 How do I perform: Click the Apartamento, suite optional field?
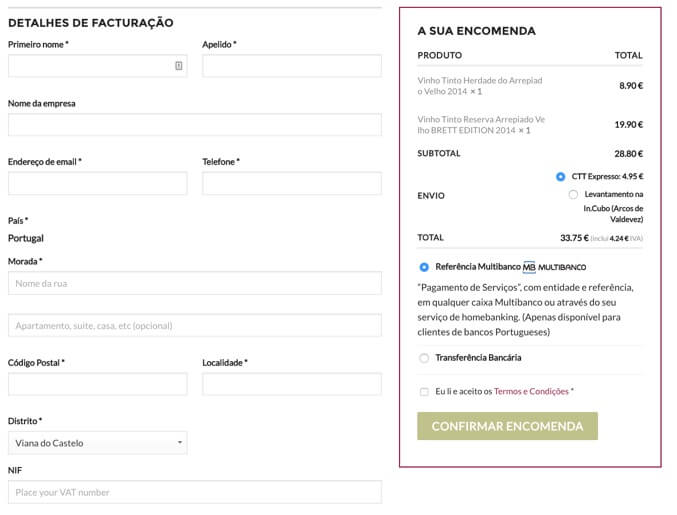[x=194, y=326]
